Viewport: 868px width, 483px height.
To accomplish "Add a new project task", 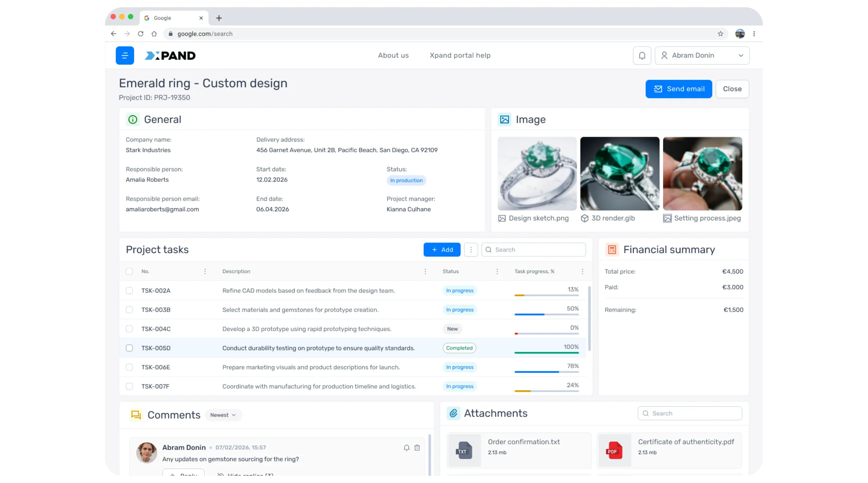I will pyautogui.click(x=442, y=250).
